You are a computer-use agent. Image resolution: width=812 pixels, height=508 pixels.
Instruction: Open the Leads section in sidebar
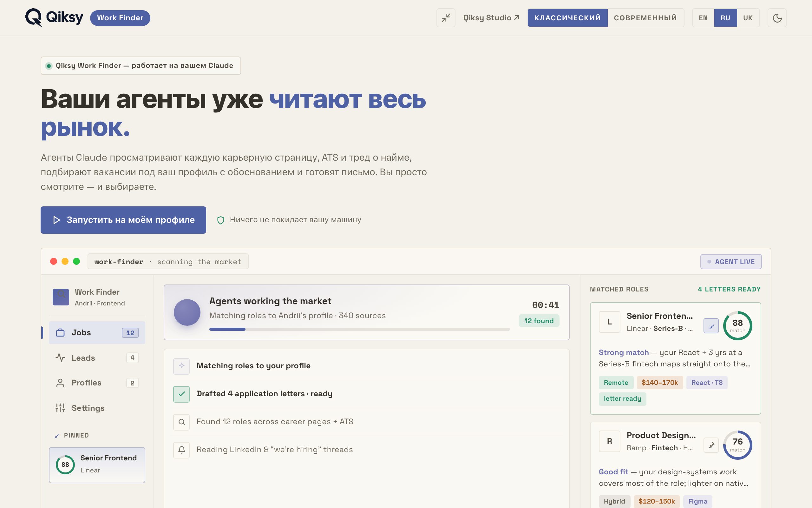(97, 358)
